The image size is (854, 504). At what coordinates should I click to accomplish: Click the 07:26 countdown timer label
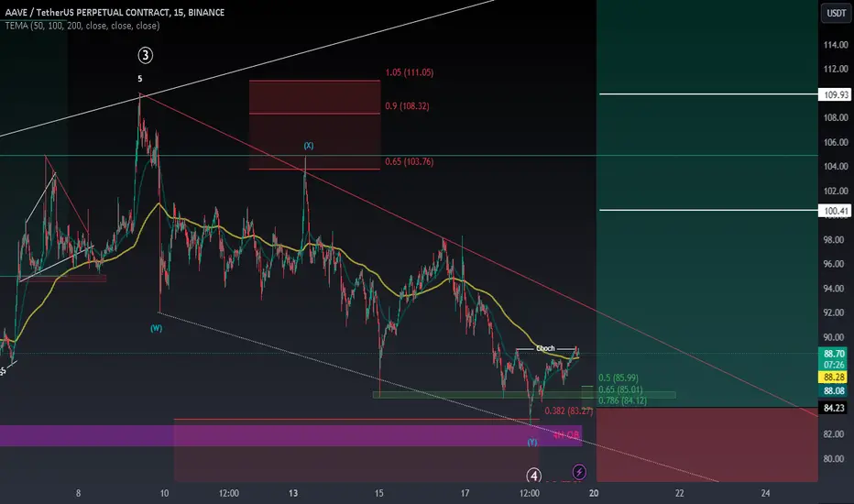(834, 365)
